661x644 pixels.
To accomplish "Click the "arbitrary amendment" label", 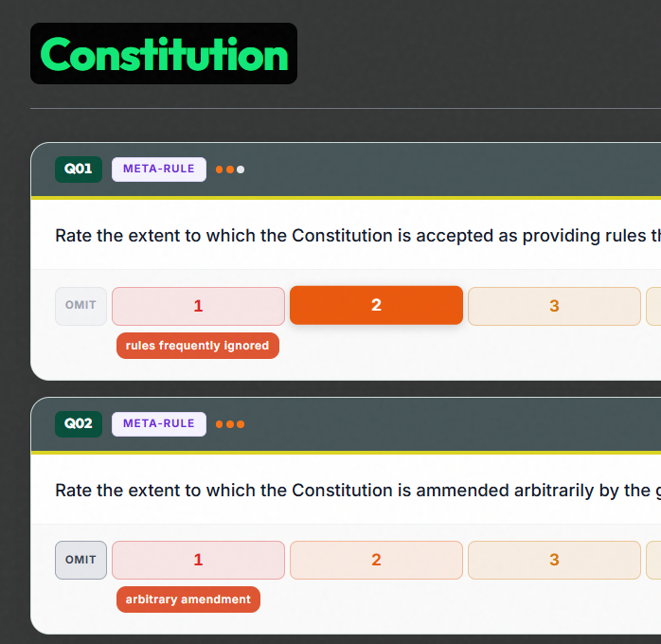I will tap(188, 599).
